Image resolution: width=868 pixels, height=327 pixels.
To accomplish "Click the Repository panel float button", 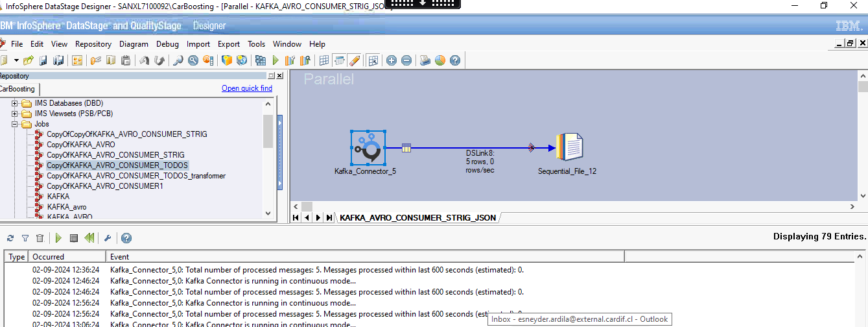I will (272, 76).
